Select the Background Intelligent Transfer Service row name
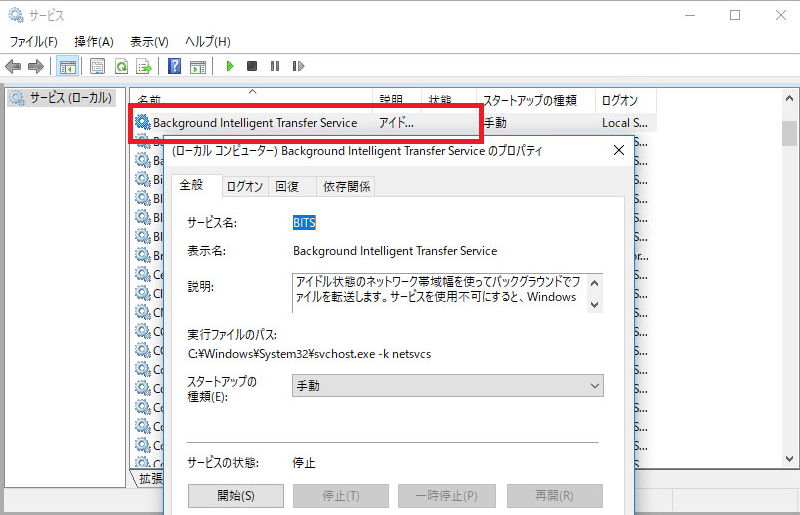The image size is (800, 515). pos(255,122)
